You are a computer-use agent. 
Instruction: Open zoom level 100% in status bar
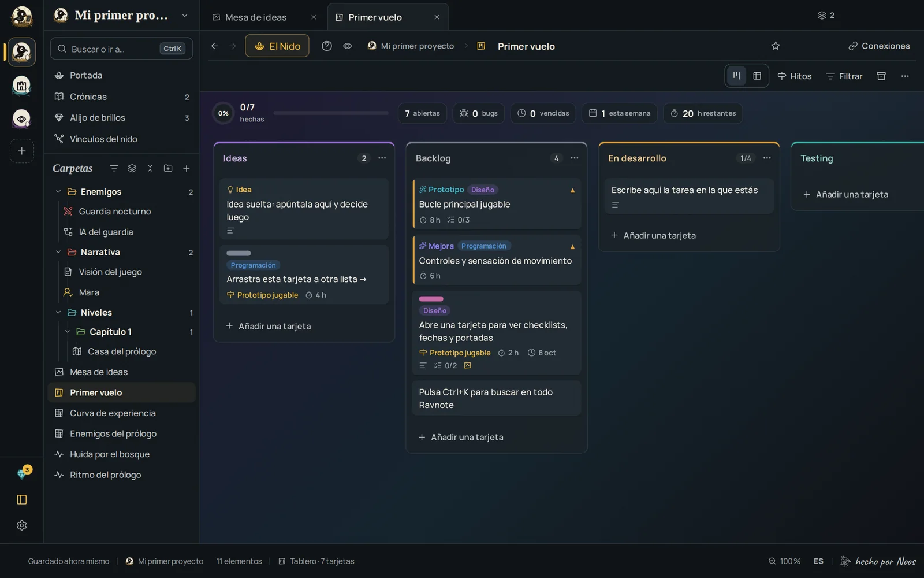[x=784, y=561]
